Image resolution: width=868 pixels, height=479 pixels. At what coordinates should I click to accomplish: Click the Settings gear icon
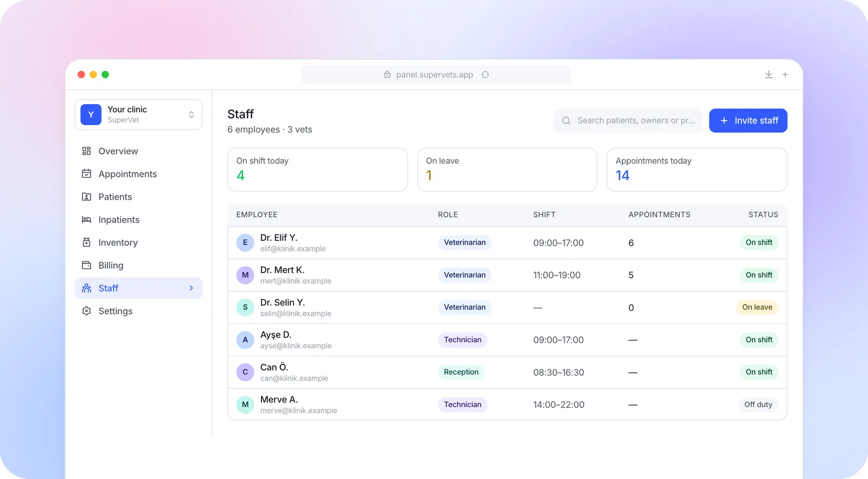coord(86,311)
